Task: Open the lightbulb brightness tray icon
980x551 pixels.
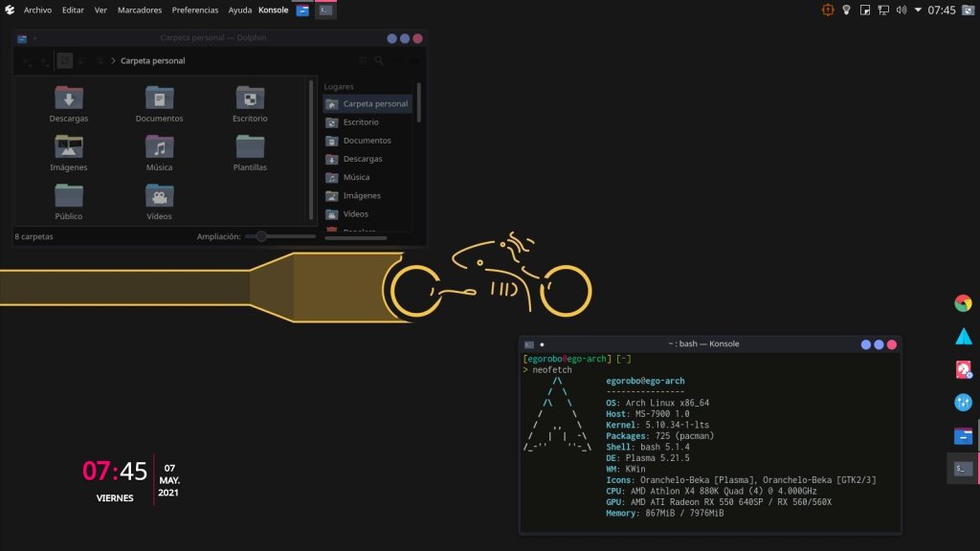Action: (x=846, y=11)
